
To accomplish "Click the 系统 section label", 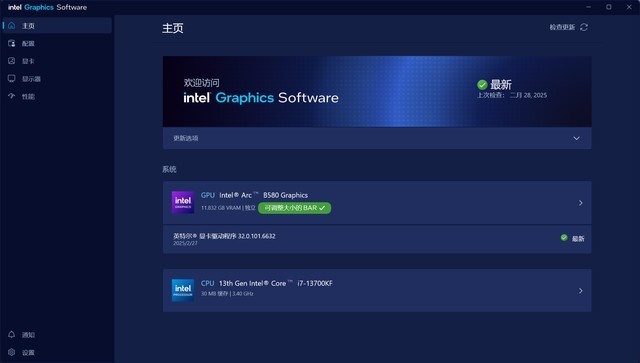I will pos(169,169).
